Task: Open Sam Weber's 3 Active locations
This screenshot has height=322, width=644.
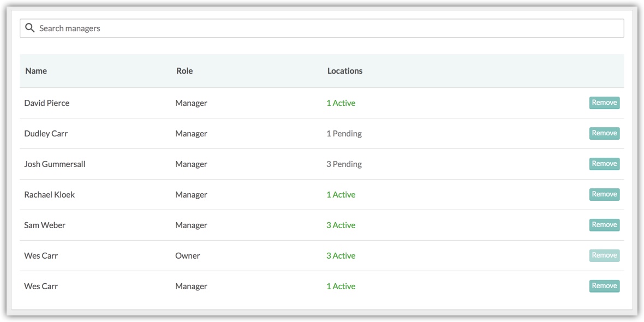Action: pyautogui.click(x=341, y=225)
